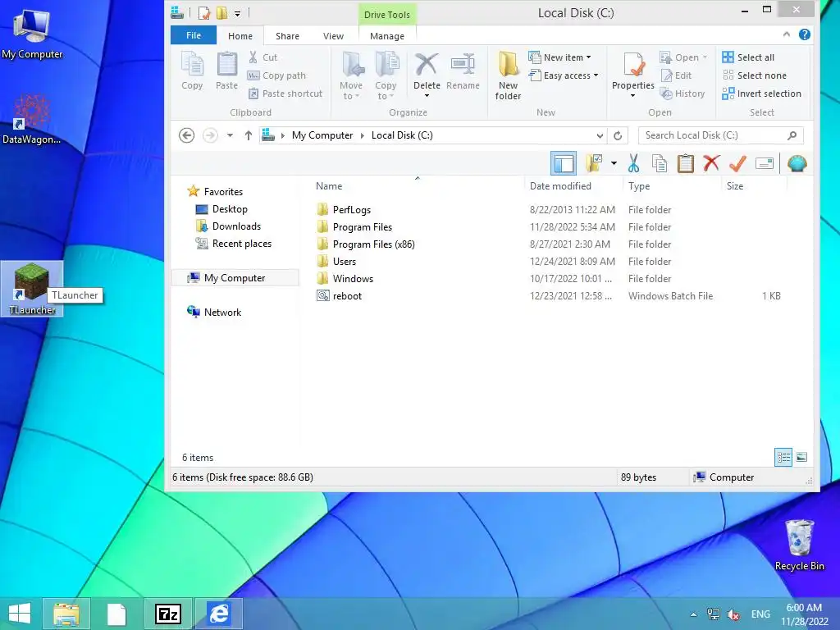Click Invert selection in the ribbon
This screenshot has height=630, width=840.
[x=761, y=94]
